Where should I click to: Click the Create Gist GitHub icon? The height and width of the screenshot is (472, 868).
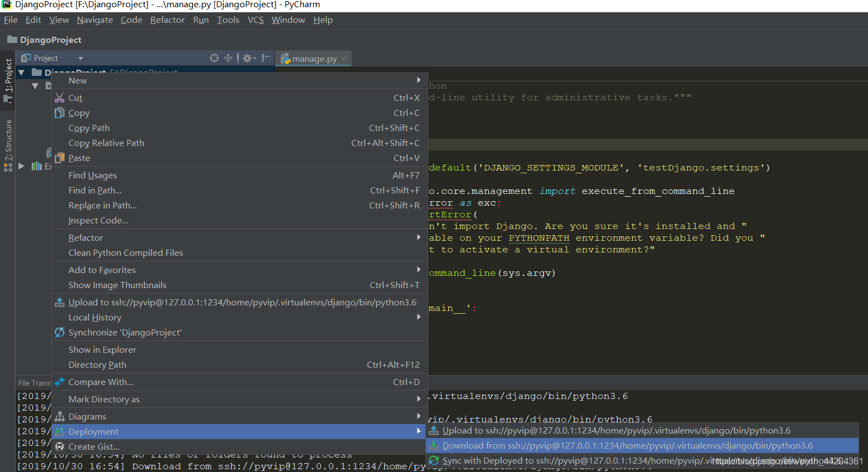click(x=60, y=447)
